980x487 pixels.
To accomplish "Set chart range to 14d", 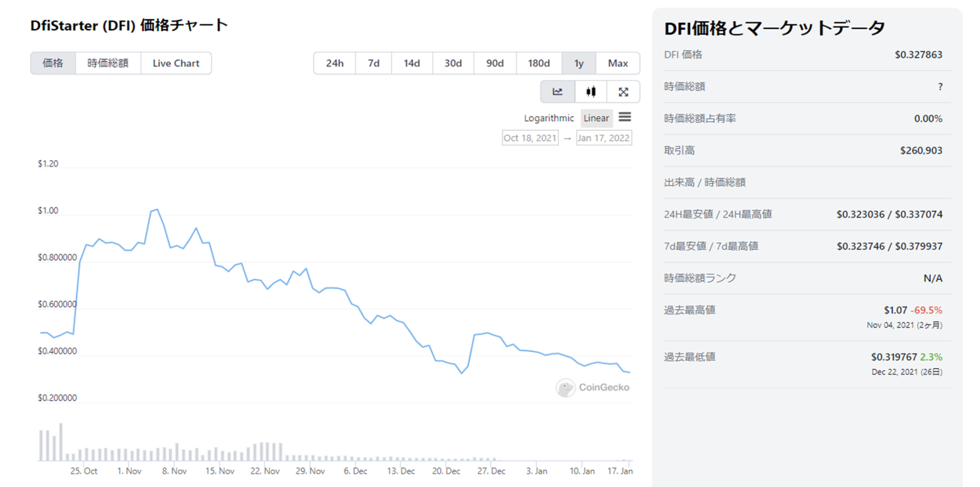I will 412,63.
